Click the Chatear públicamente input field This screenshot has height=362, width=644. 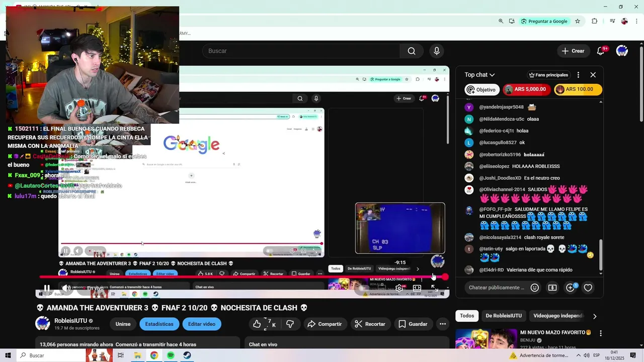click(x=497, y=288)
